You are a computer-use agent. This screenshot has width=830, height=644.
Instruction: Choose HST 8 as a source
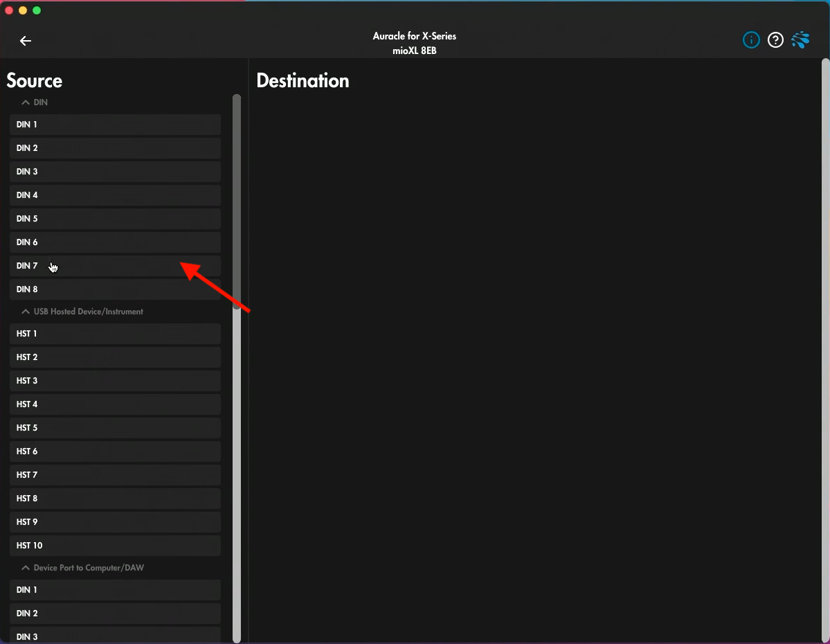[115, 499]
